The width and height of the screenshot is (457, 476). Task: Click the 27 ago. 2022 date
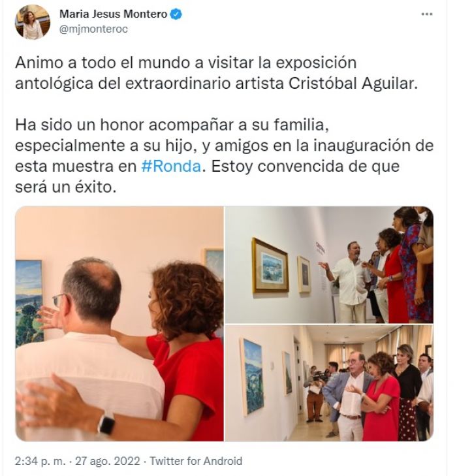click(x=108, y=461)
